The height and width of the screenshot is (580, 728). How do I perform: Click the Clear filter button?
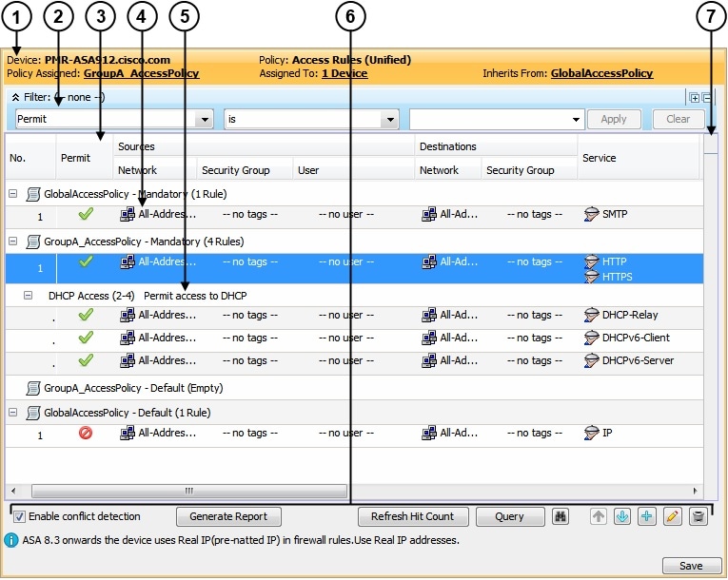[679, 119]
